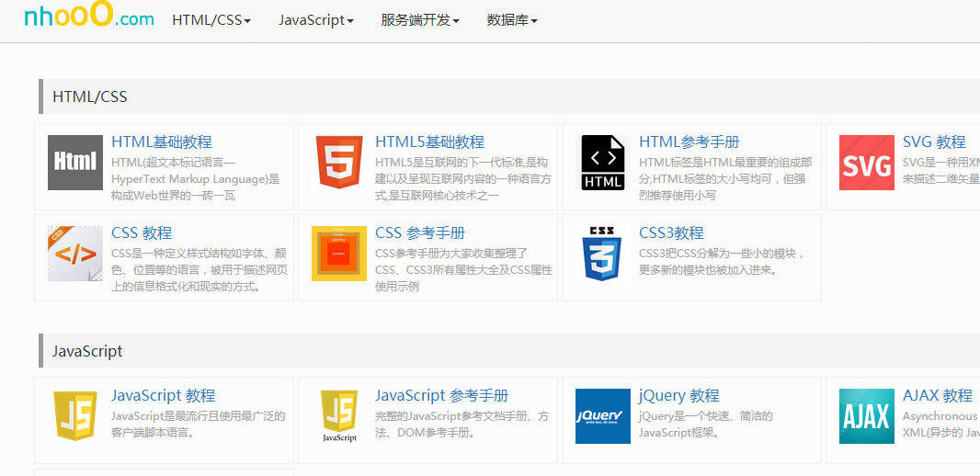The height and width of the screenshot is (476, 980).
Task: Open the CSS 参考手册 link
Action: tap(420, 233)
